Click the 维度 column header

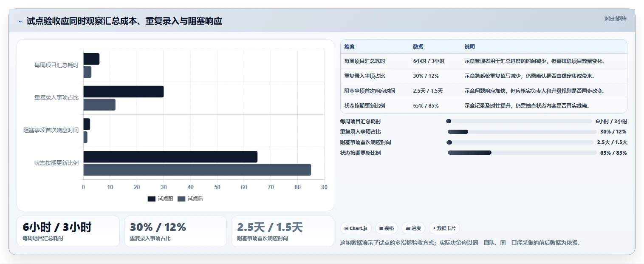[x=349, y=47]
